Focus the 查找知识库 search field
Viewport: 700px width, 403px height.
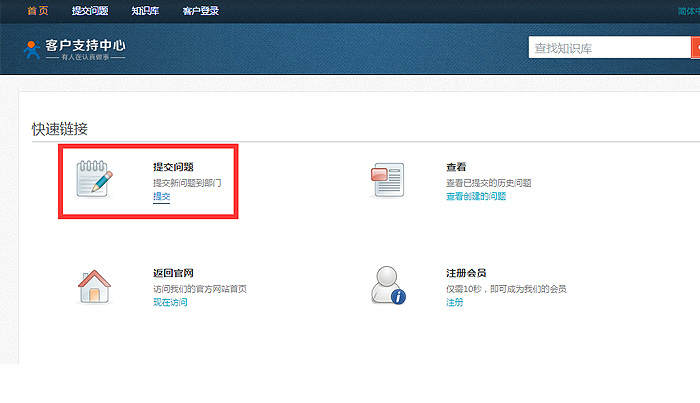[608, 47]
